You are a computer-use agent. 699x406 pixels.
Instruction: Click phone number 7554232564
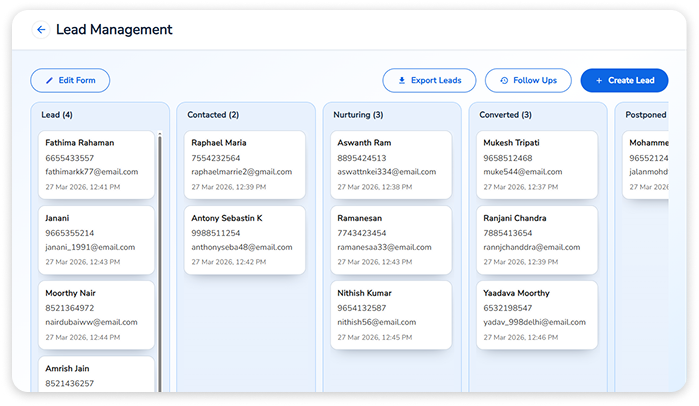coord(216,158)
